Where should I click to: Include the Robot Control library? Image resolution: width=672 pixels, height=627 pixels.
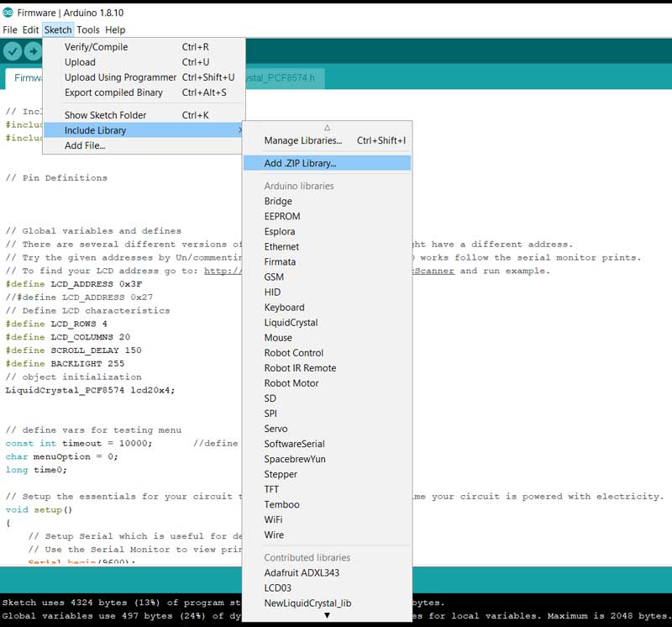pyautogui.click(x=327, y=353)
